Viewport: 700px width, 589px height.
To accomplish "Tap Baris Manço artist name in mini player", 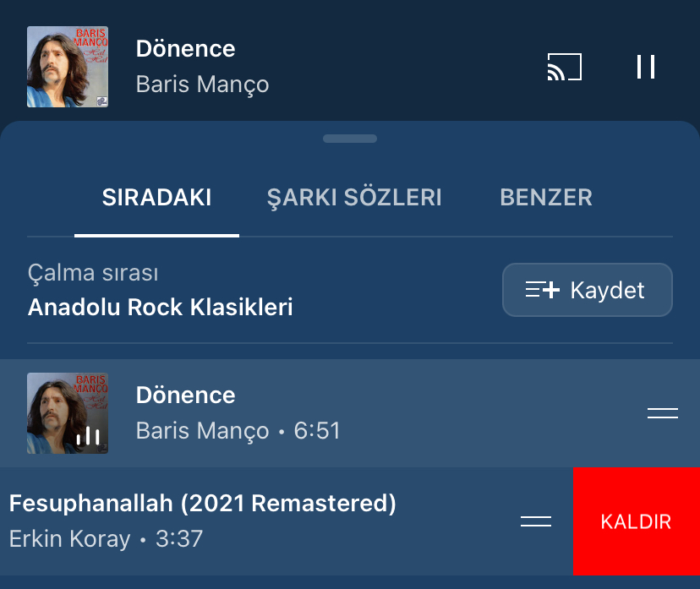I will click(203, 85).
